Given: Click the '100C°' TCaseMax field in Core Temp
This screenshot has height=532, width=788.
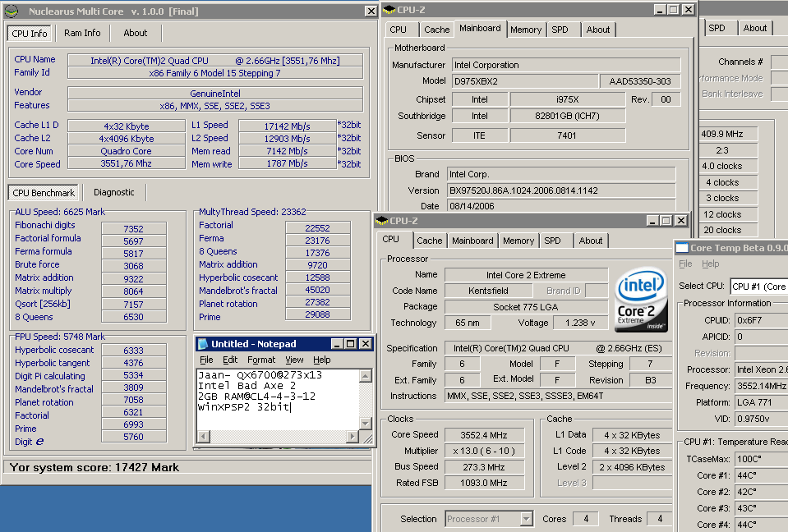Looking at the screenshot, I should (762, 459).
